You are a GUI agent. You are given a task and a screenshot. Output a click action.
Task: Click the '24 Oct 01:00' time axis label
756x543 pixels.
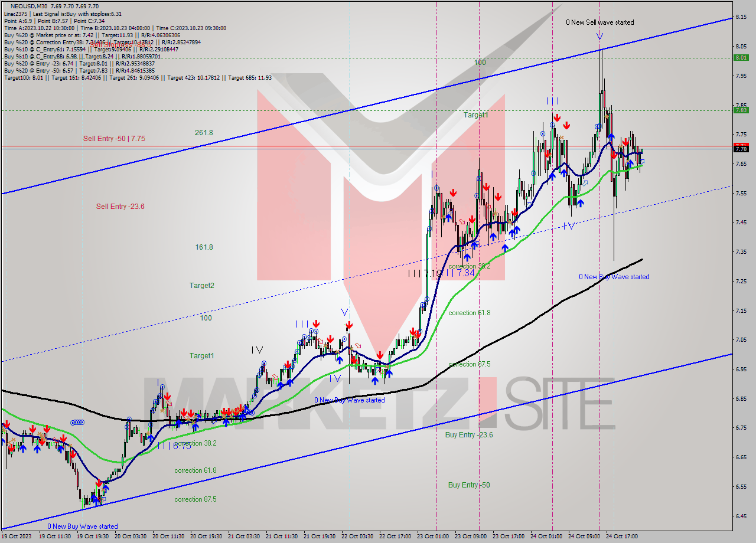[546, 537]
